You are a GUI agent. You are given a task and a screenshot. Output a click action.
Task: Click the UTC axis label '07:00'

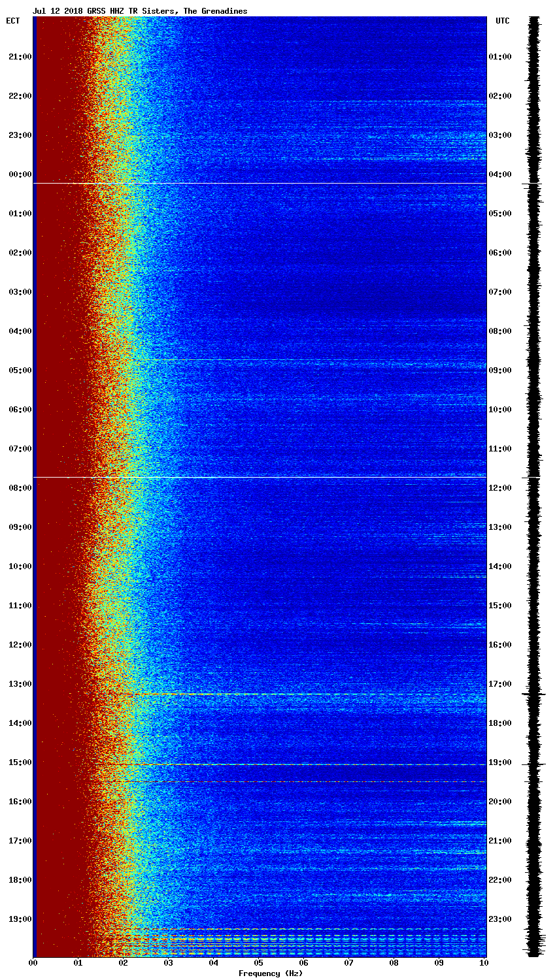pos(500,292)
